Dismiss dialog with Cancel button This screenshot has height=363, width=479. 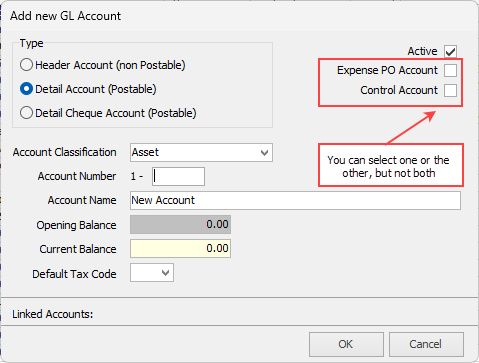[x=426, y=344]
